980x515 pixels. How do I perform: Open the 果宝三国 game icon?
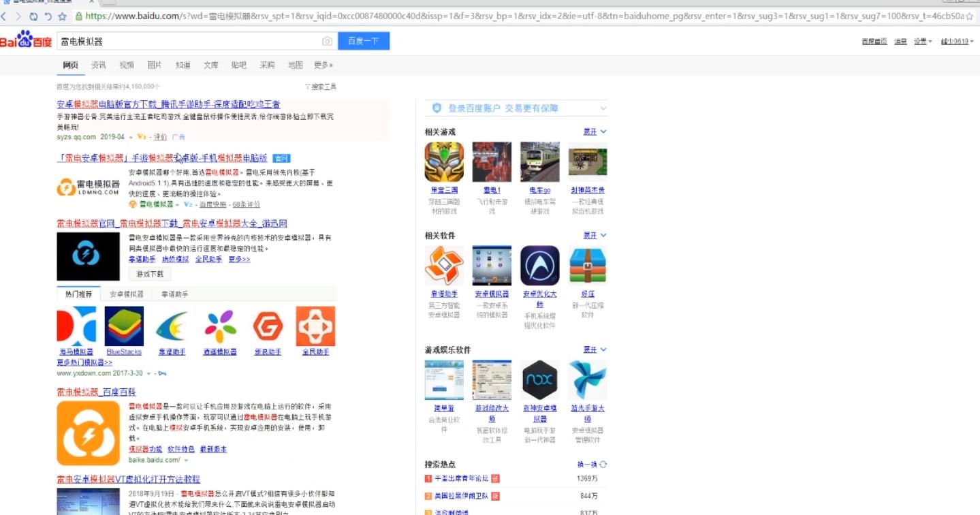444,161
